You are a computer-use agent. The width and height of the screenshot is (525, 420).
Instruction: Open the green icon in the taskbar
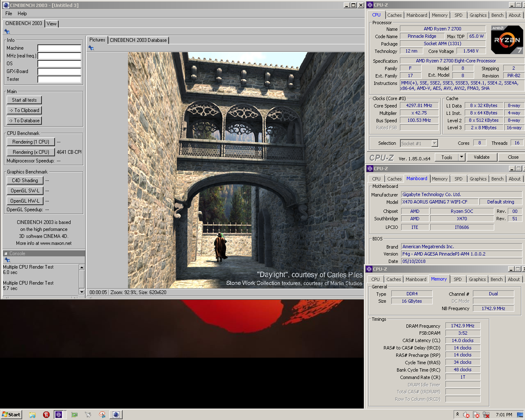tap(74, 415)
